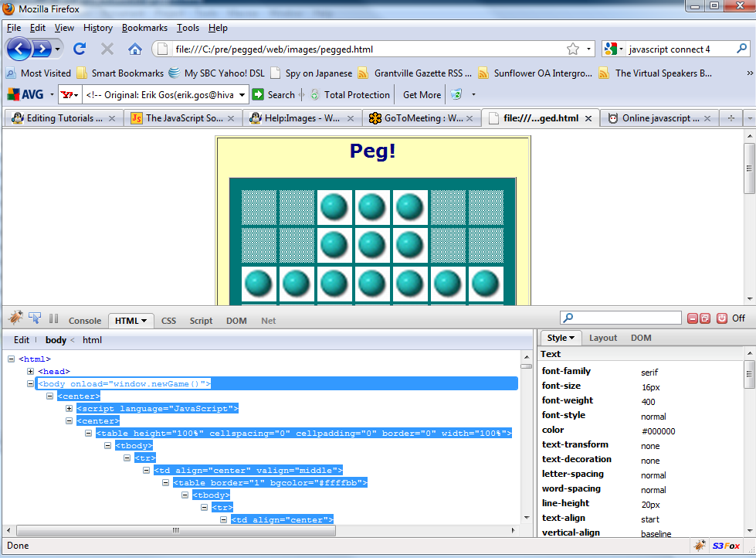Click the font-family property row

(x=641, y=371)
